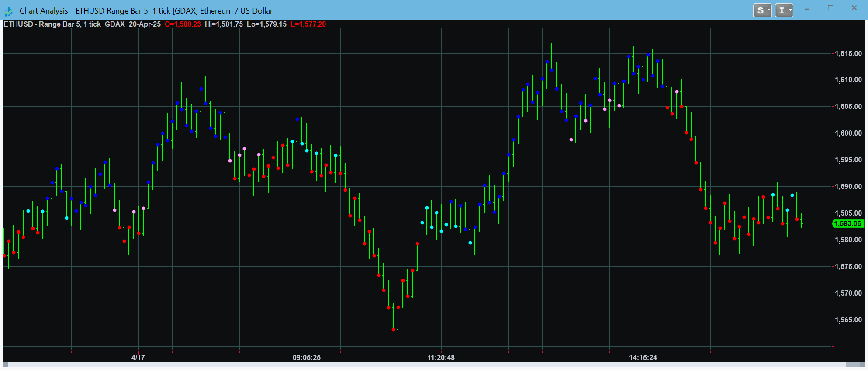Click the GDAX exchange label in status line
Screen dimensions: 868x370
[x=115, y=24]
